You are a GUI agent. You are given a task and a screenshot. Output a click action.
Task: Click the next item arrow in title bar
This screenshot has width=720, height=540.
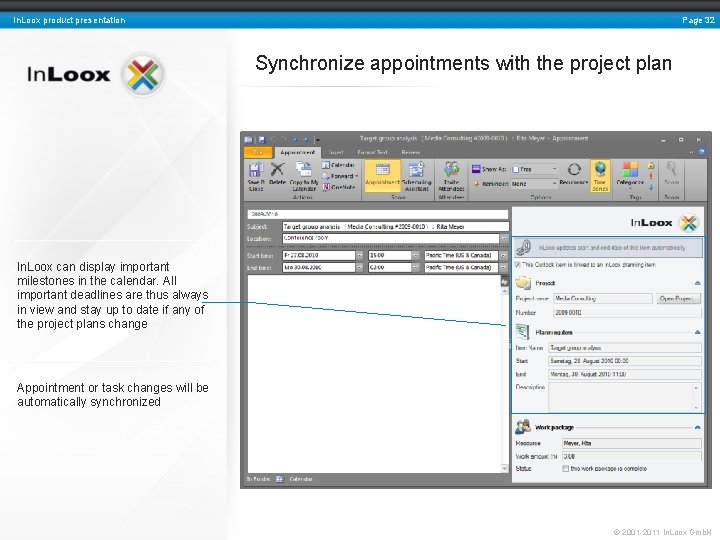coord(305,139)
